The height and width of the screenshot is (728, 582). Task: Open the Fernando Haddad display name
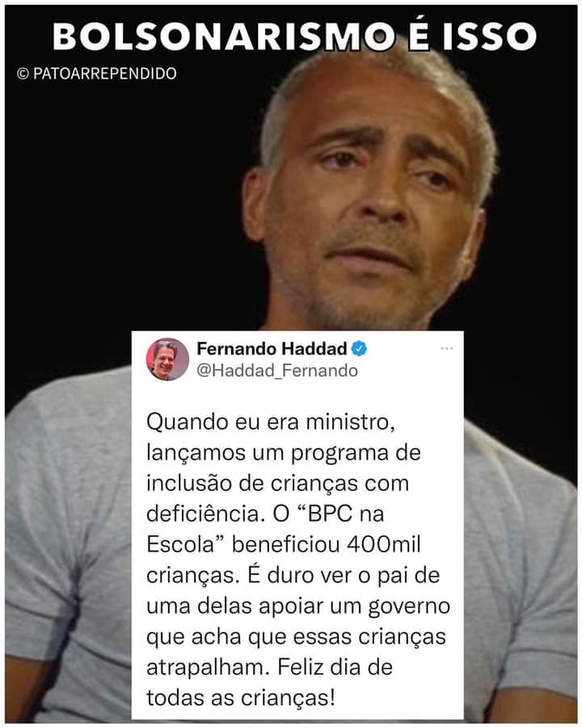[x=272, y=349]
